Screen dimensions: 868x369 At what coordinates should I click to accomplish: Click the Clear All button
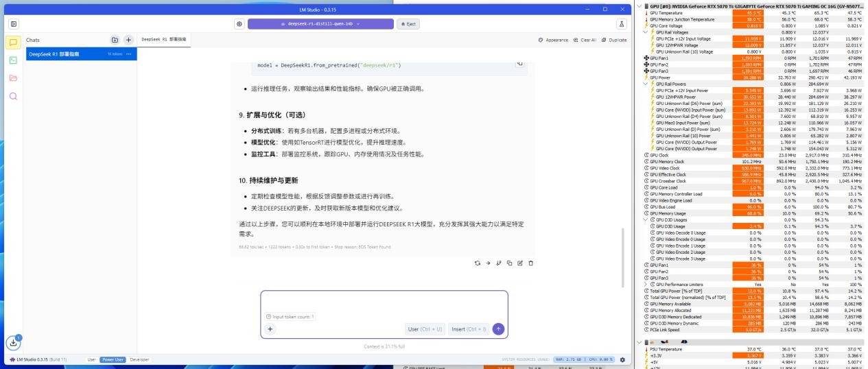pos(585,40)
